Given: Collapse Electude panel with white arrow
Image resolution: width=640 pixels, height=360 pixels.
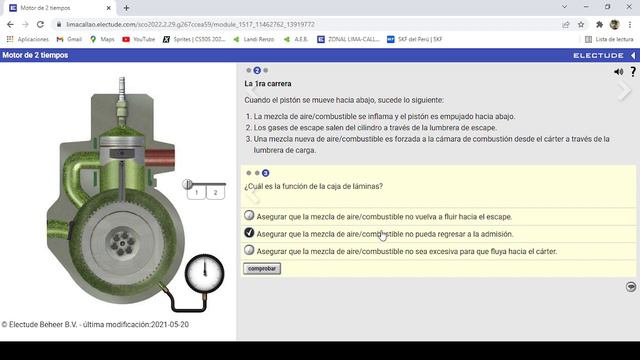Looking at the screenshot, I should 633,55.
